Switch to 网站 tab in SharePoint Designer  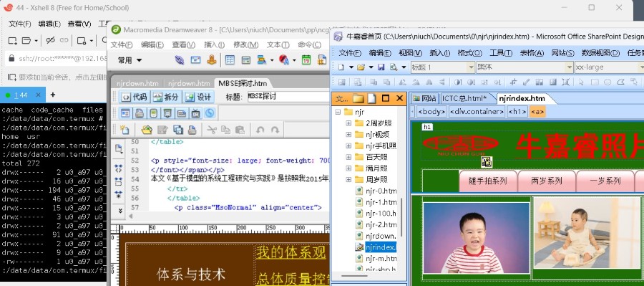424,98
